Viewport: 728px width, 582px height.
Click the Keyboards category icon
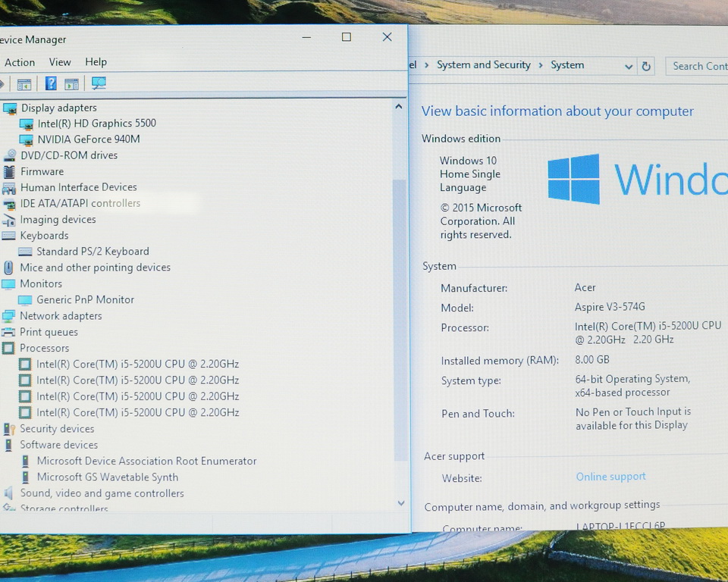[8, 236]
